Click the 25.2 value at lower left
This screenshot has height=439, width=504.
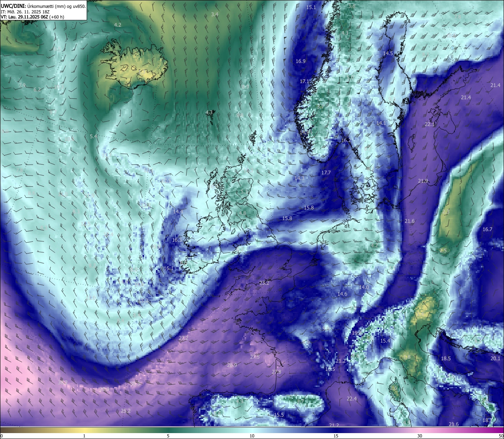click(126, 411)
